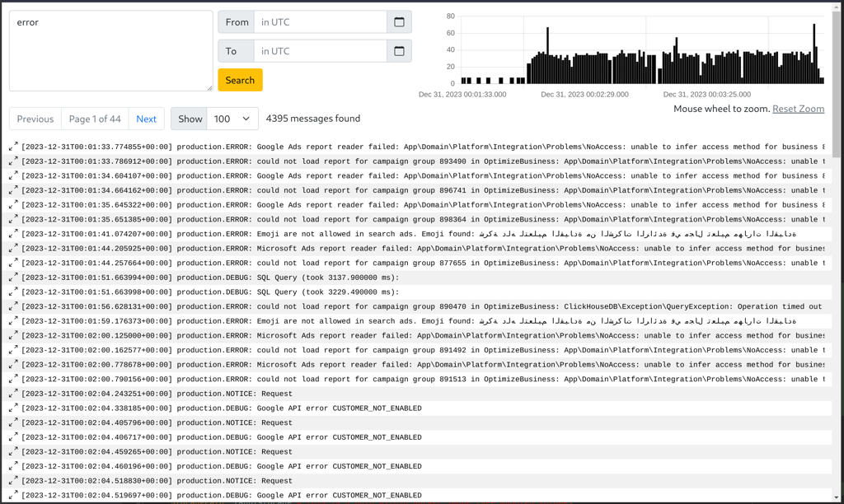Click the Reset Zoom link
The height and width of the screenshot is (504, 844).
click(798, 109)
